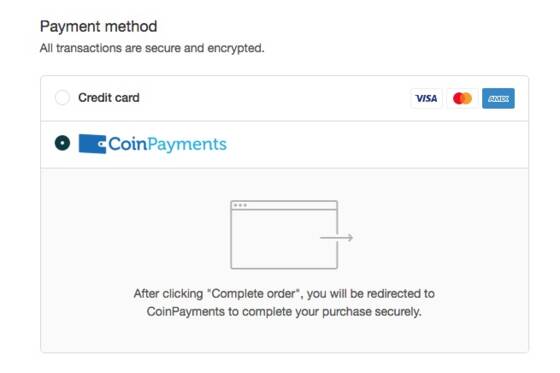Screen dimensions: 560x373
Task: Click the three dots in window illustration
Action: coord(240,205)
